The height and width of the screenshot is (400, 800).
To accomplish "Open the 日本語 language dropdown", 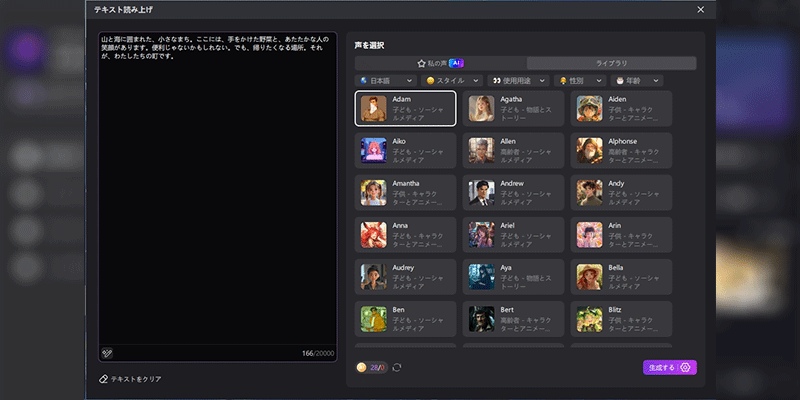I will pos(386,81).
